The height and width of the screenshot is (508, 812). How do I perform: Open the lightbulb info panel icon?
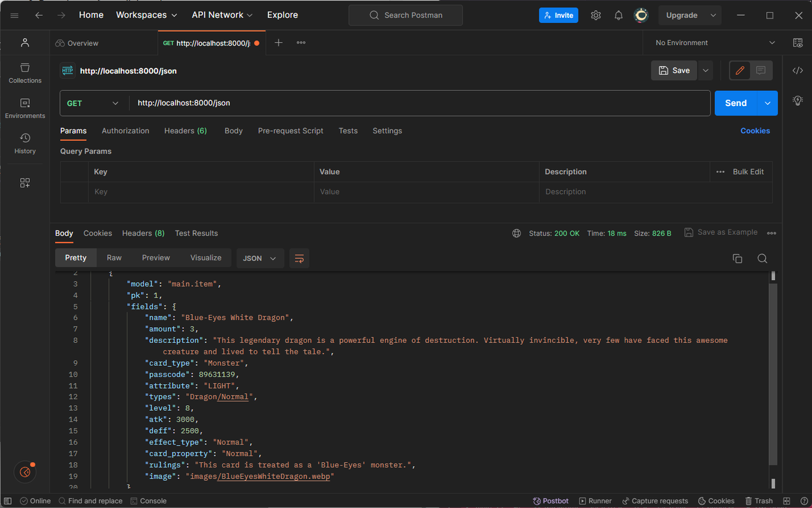[x=797, y=100]
